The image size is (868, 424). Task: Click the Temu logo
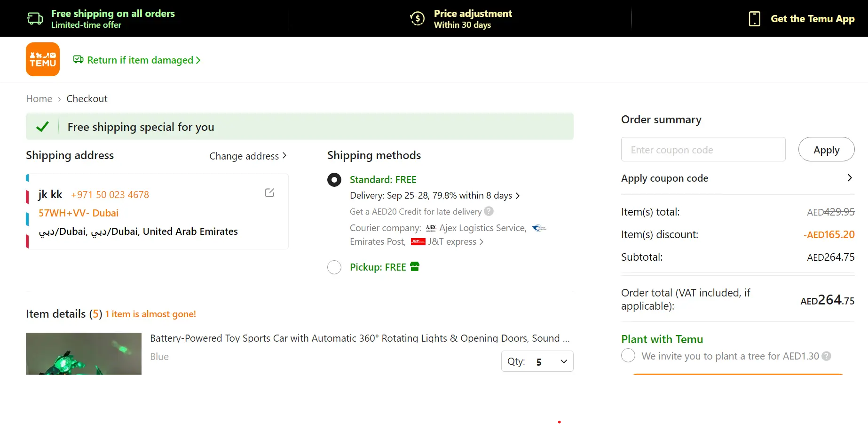click(42, 59)
